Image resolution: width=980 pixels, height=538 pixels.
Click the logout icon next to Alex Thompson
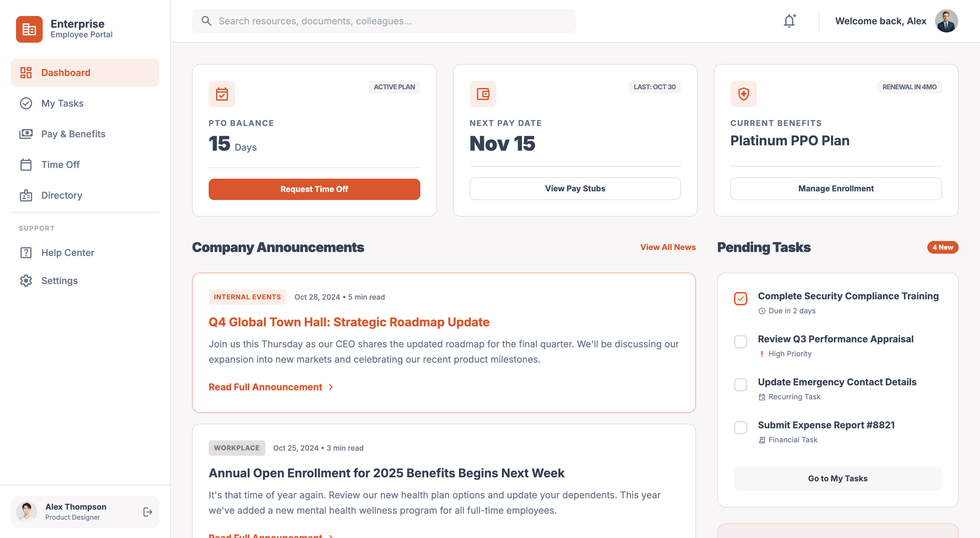tap(148, 512)
